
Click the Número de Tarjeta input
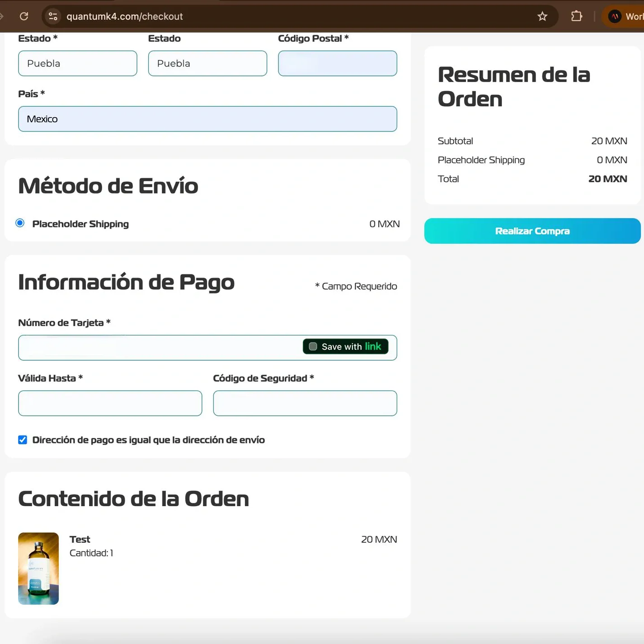click(136, 348)
